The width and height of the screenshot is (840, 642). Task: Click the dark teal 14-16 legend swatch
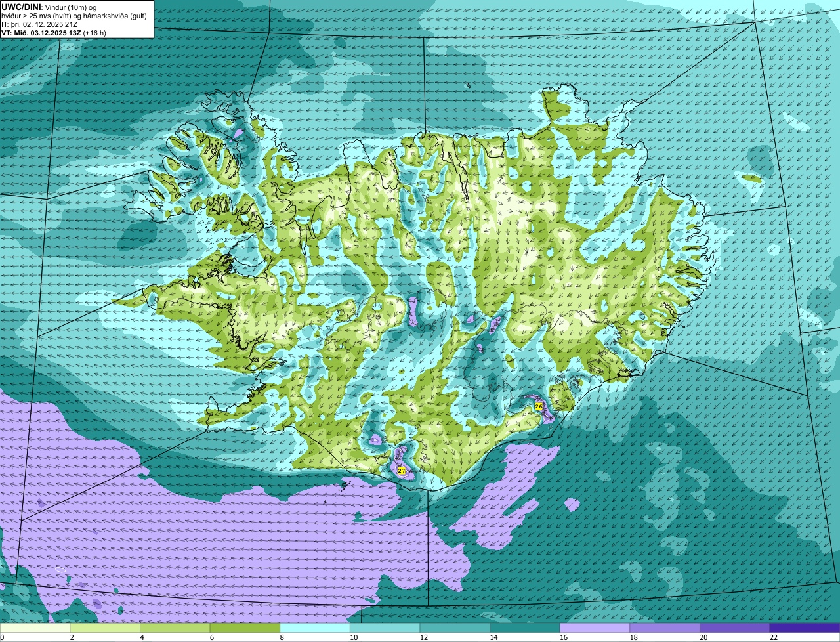click(x=525, y=628)
